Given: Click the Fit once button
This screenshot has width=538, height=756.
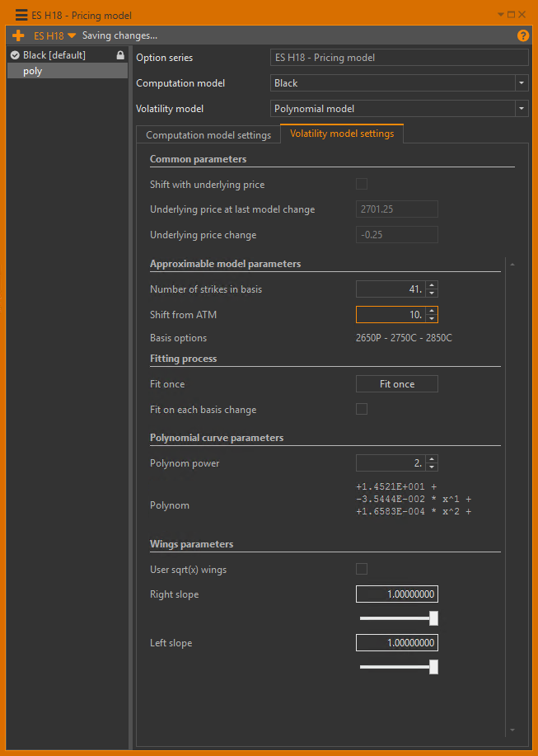Looking at the screenshot, I should point(397,384).
